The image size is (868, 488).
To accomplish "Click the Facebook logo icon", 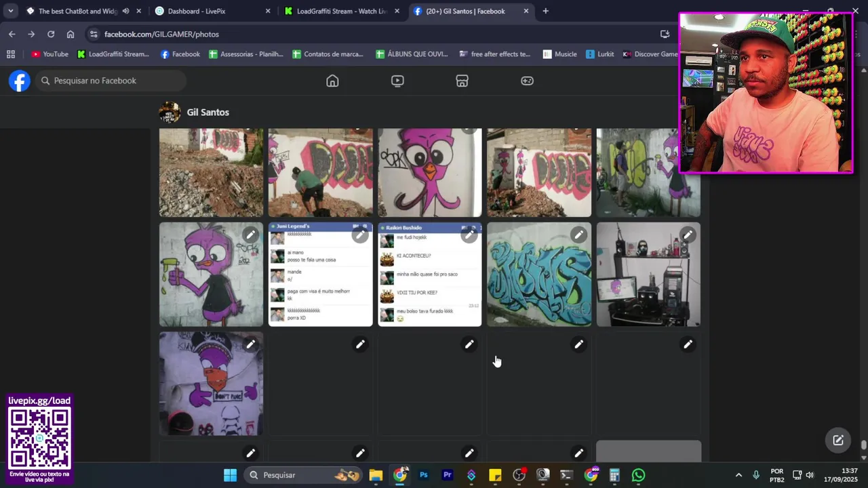I will pos(20,81).
